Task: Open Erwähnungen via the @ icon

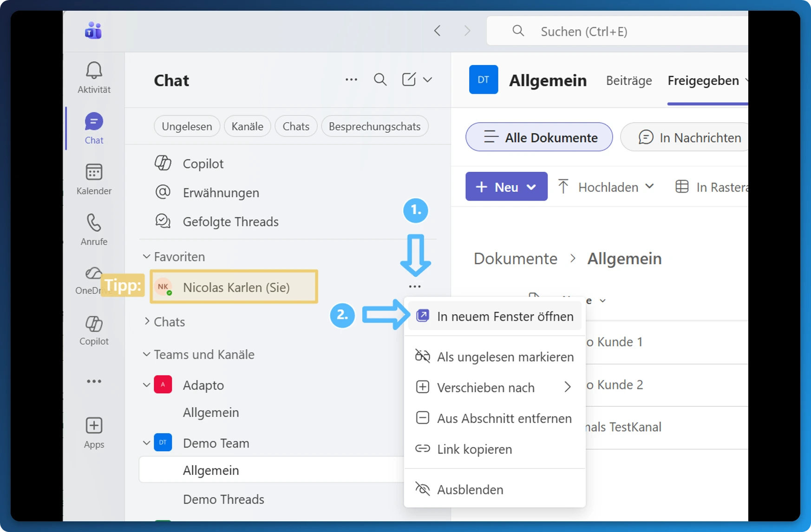Action: tap(163, 192)
